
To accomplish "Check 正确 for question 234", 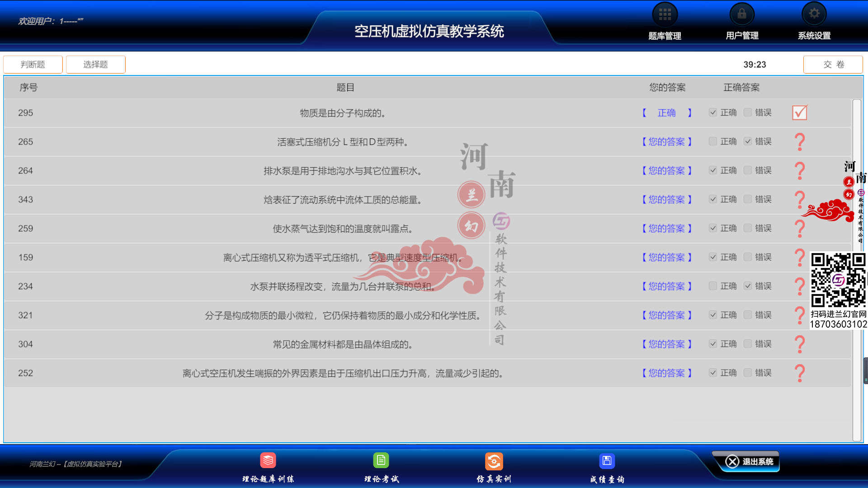I will tap(713, 286).
